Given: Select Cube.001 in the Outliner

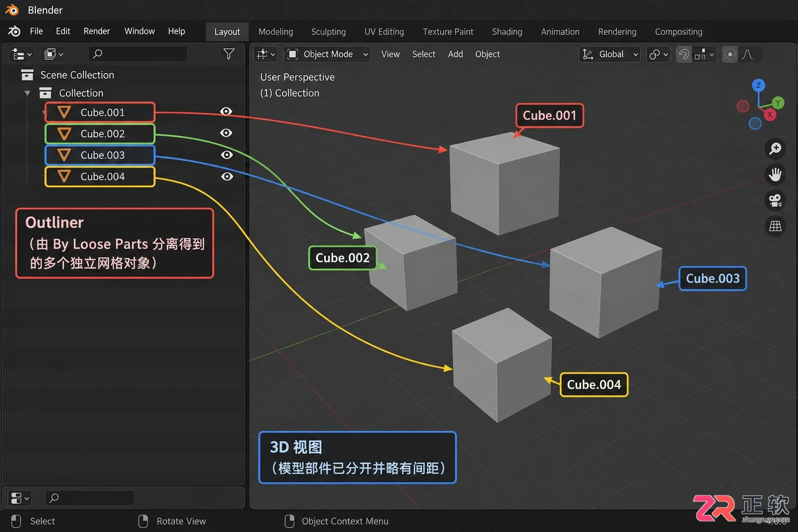Looking at the screenshot, I should tap(100, 112).
